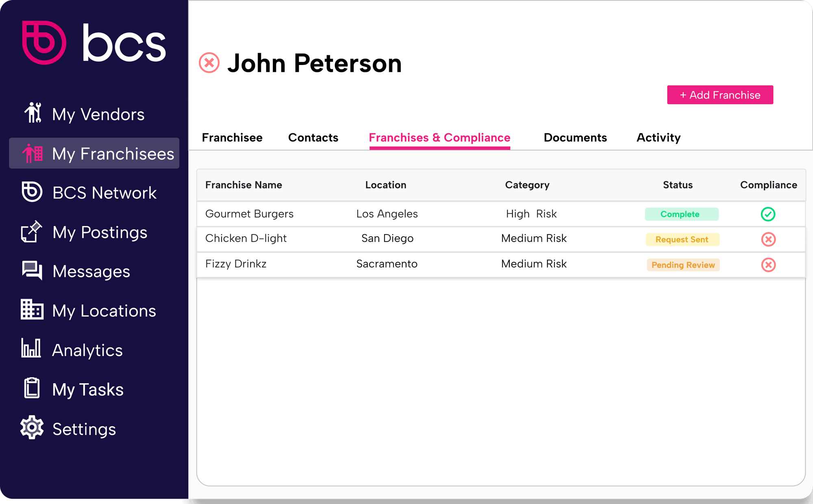This screenshot has height=504, width=813.
Task: Toggle compliance status for Chicken D-light
Action: tap(768, 239)
